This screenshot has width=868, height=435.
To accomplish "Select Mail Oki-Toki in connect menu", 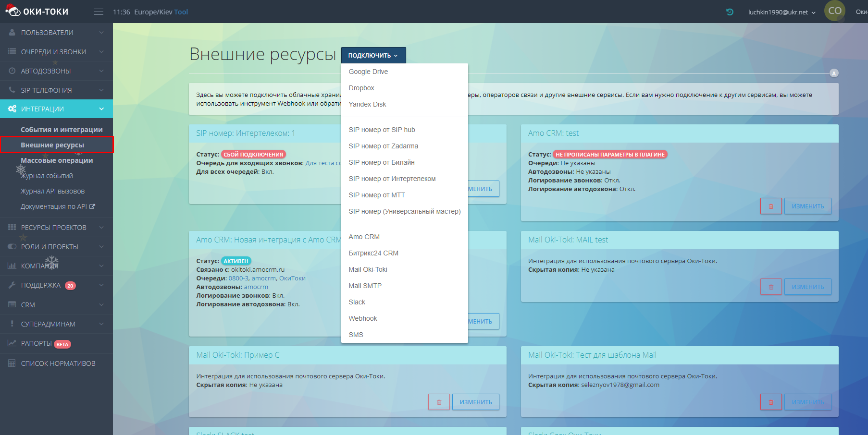I will point(405,269).
